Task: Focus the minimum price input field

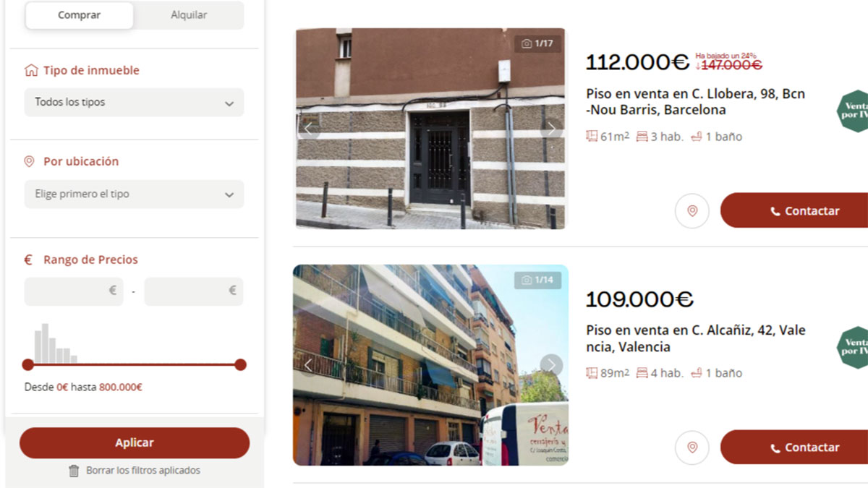Action: [74, 291]
